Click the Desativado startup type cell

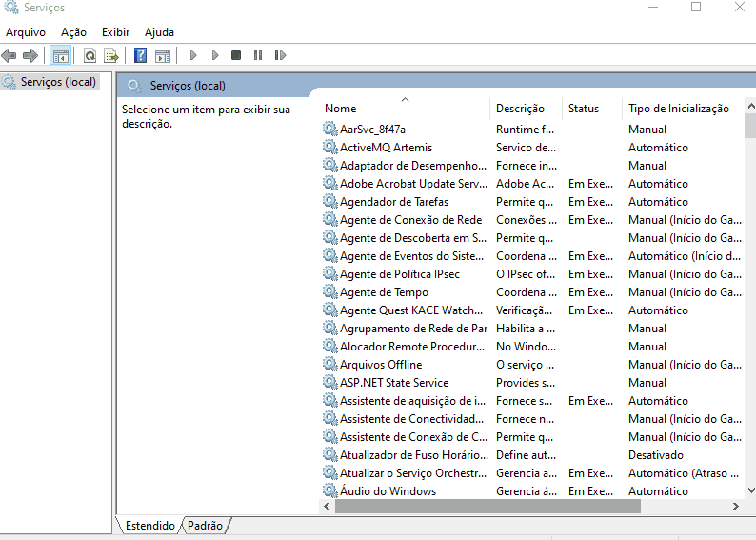[x=656, y=454]
